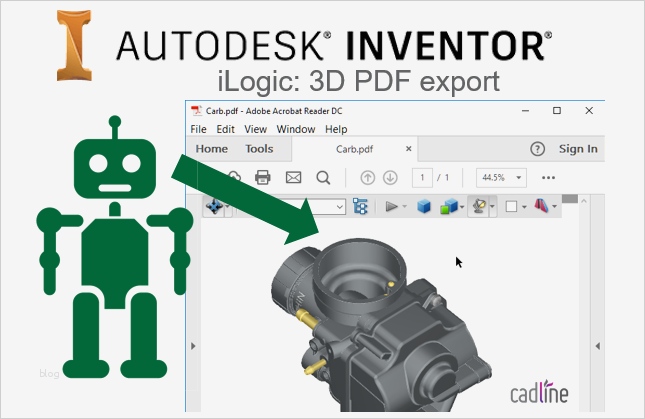Open the background color dropdown arrow
Viewport: 645px width, 419px height.
(x=524, y=207)
